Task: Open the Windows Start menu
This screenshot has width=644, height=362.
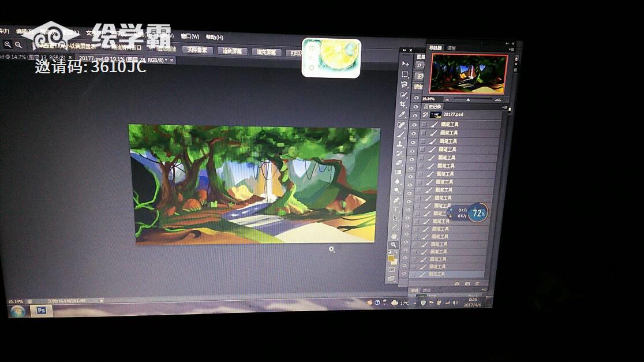Action: coord(17,311)
